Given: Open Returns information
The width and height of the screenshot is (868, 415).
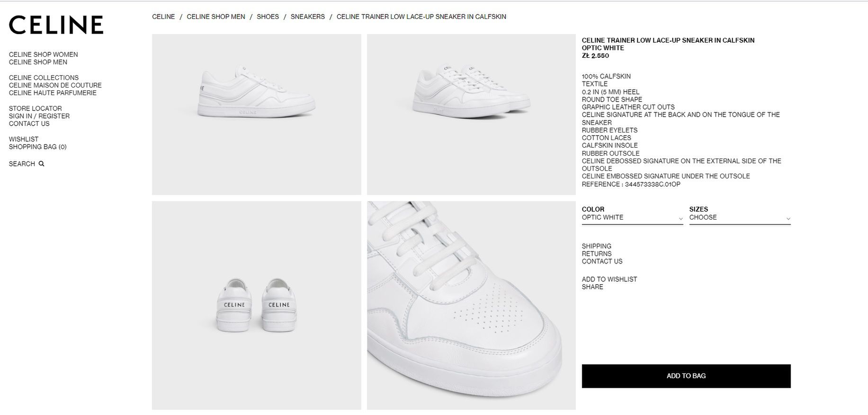Looking at the screenshot, I should tap(597, 254).
